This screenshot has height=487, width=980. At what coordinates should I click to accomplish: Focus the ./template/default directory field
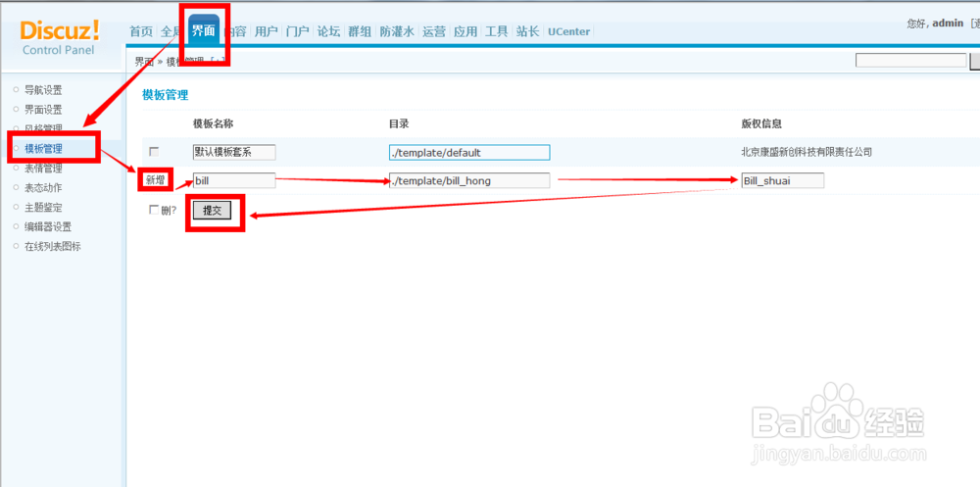(x=469, y=153)
